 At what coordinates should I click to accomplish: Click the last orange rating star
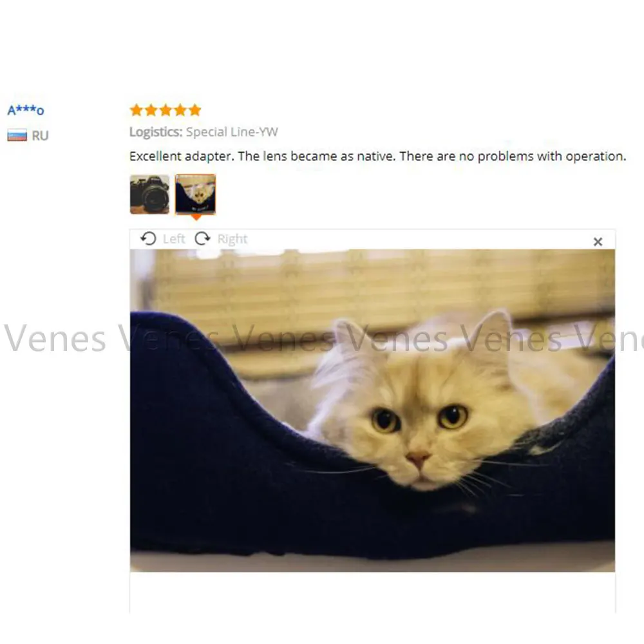click(x=195, y=110)
